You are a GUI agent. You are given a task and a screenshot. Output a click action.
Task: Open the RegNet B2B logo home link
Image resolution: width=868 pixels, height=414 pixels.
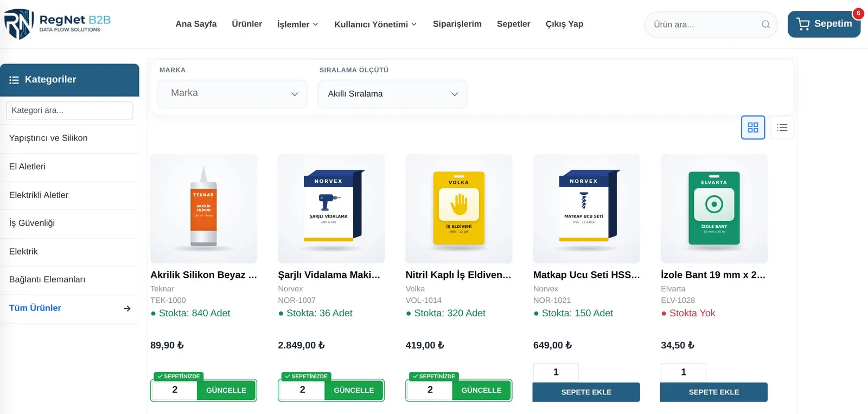[58, 24]
